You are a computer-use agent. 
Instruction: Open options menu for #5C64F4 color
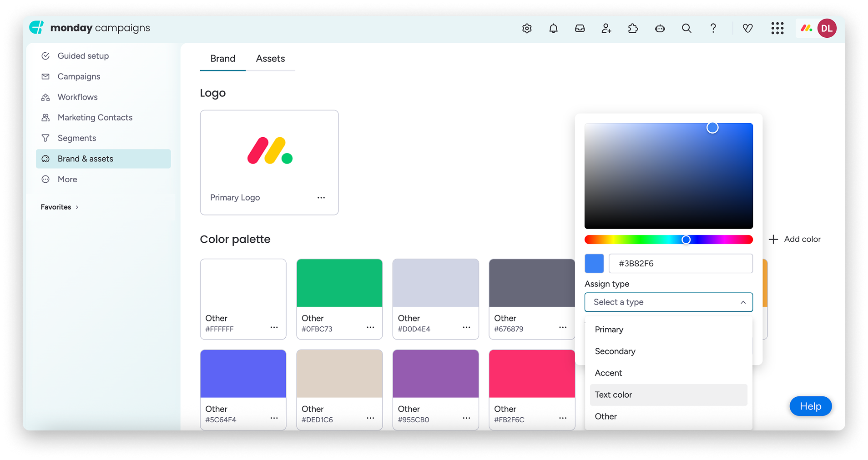[274, 418]
